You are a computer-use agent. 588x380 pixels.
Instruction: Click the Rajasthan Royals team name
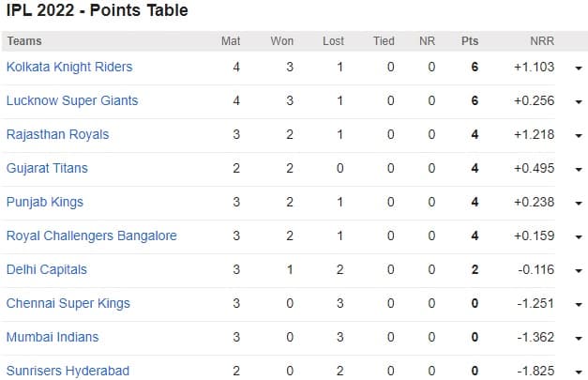coord(58,135)
